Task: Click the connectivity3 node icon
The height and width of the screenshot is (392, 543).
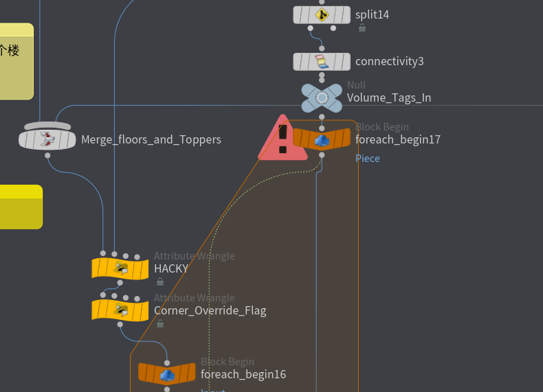Action: coord(321,62)
